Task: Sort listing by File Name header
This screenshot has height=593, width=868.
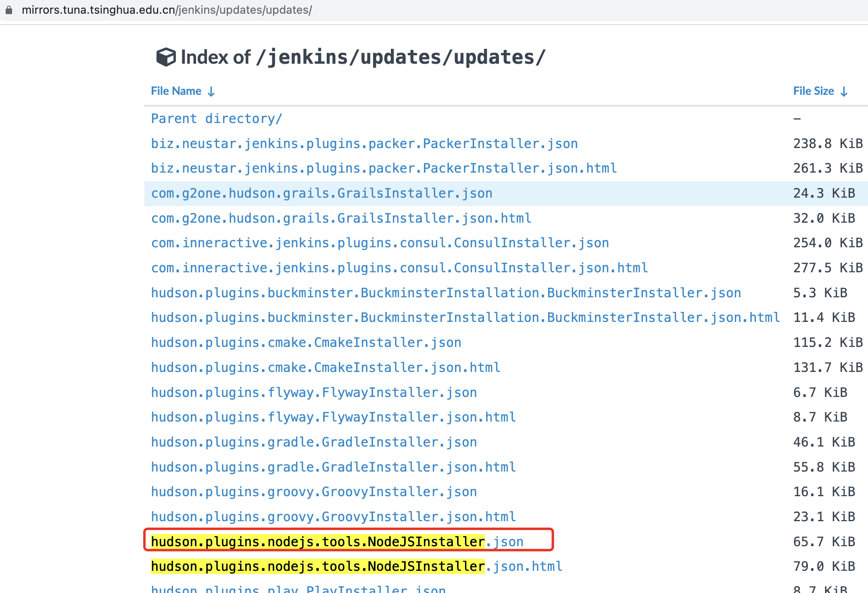Action: coord(176,91)
